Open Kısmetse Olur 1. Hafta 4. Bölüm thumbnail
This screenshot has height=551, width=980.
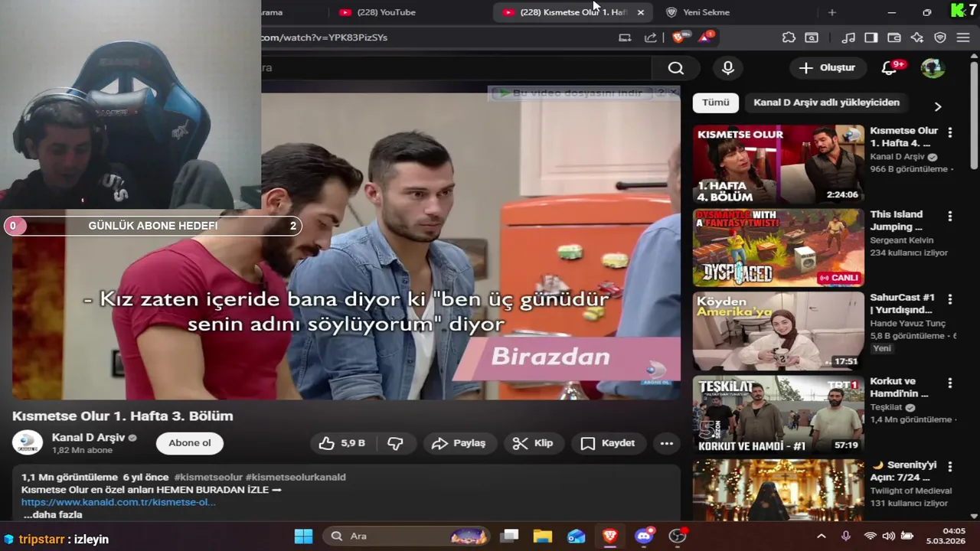(779, 164)
